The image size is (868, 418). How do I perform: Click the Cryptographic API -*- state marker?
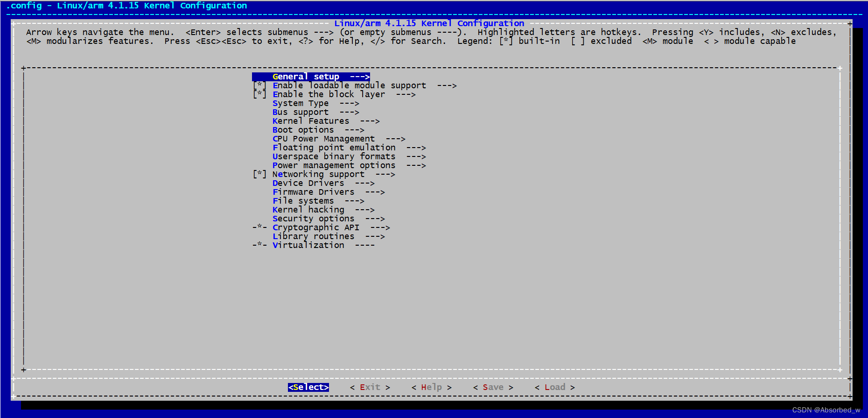tap(259, 227)
